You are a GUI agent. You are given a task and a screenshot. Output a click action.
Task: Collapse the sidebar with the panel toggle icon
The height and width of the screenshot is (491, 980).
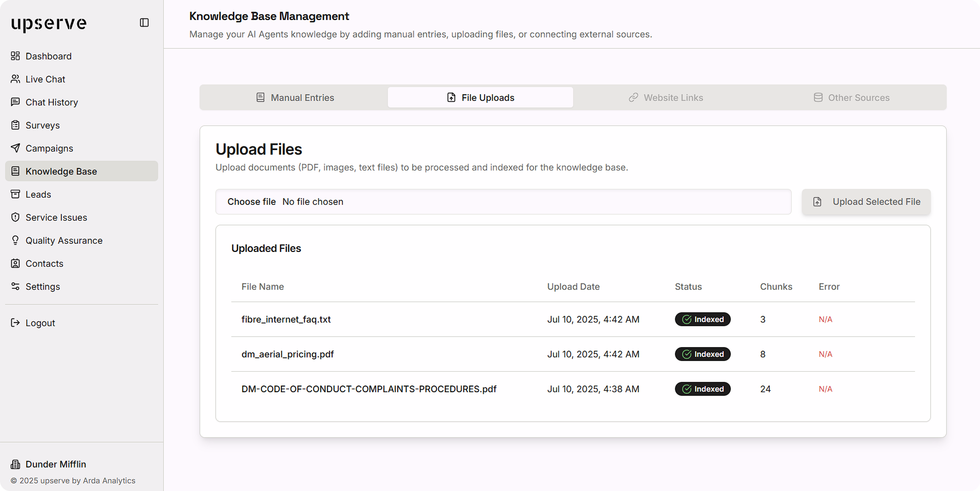tap(144, 23)
